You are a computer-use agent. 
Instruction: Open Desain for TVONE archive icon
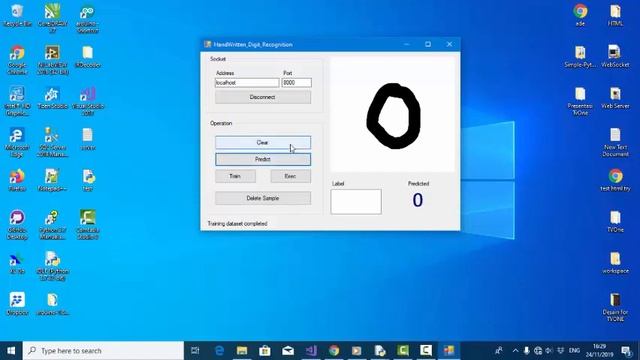click(615, 307)
